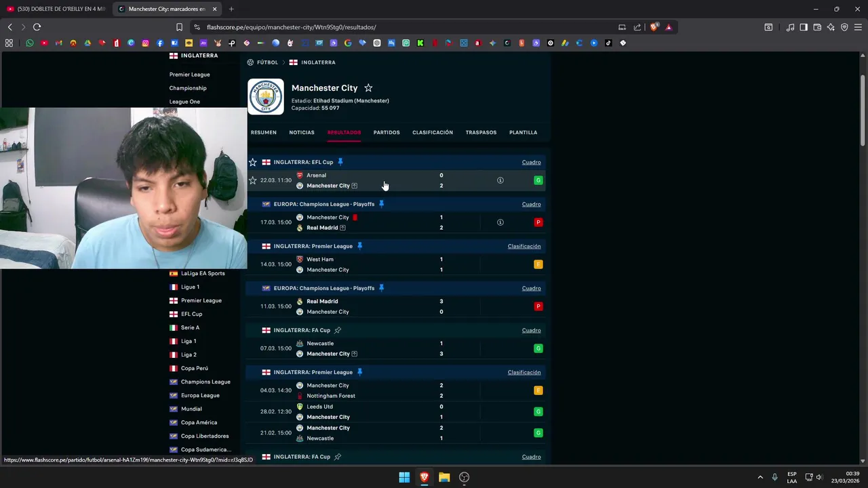
Task: Open info icon for Real Madrid 17.03 match
Action: [x=500, y=222]
